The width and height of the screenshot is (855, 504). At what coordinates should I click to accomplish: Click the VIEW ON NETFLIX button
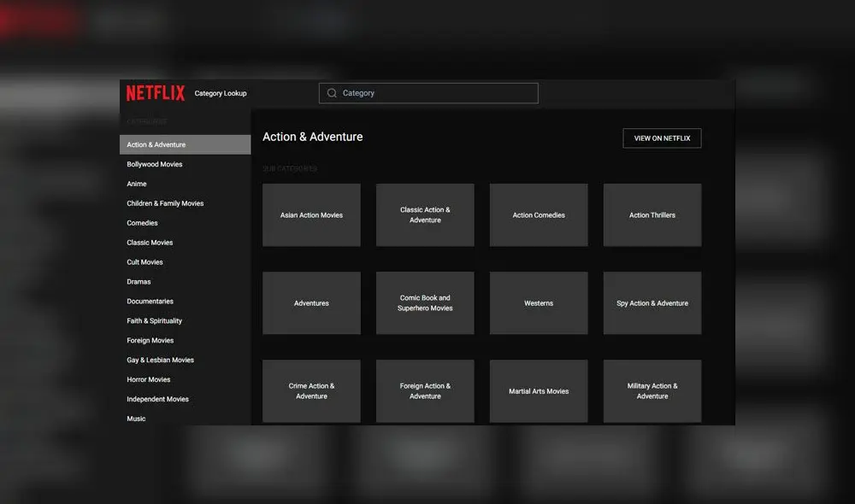(662, 138)
